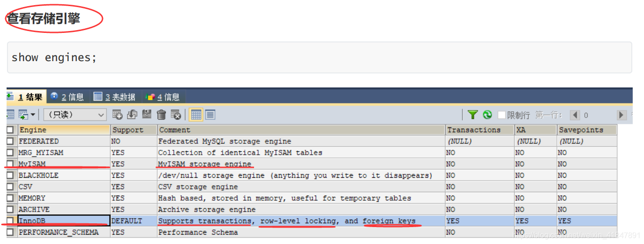Click the export result set icon with dropdown arrow
Screen dimensions: 644x244
click(x=26, y=115)
